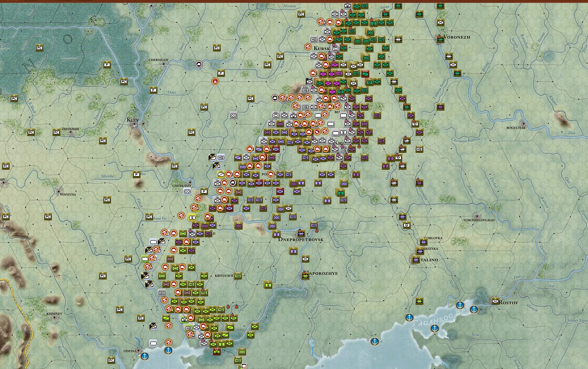The height and width of the screenshot is (369, 588).
Task: Select the P marker just east of Cherkassy
Action: click(204, 191)
